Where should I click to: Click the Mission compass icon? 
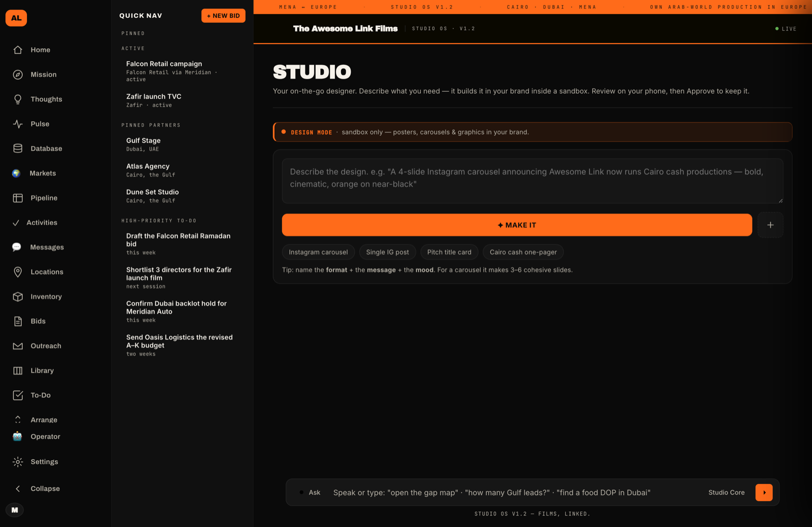click(18, 75)
